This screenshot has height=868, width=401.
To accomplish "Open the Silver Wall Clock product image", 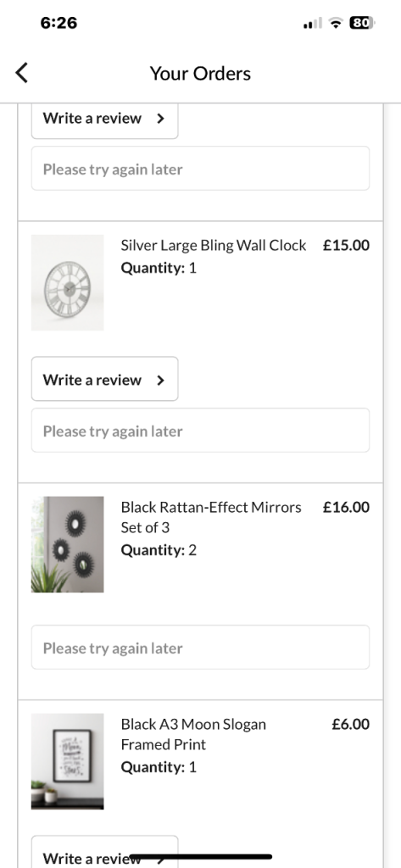I will pyautogui.click(x=68, y=282).
